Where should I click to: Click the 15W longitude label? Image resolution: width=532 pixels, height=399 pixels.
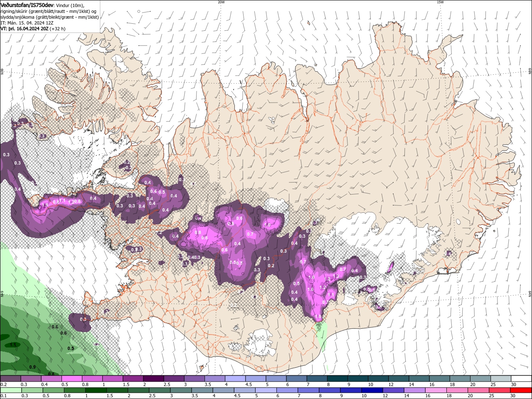click(x=440, y=2)
